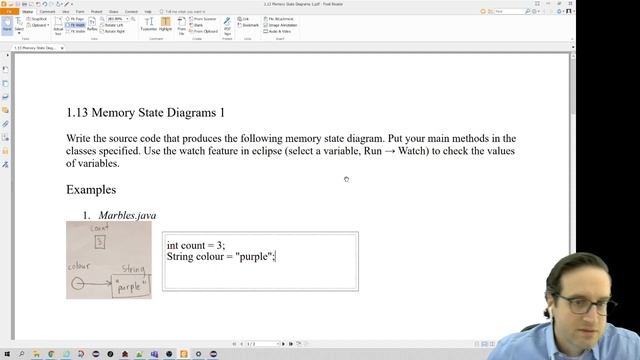Screen dimensions: 640x360
Task: Go to the last page
Action: tap(291, 344)
